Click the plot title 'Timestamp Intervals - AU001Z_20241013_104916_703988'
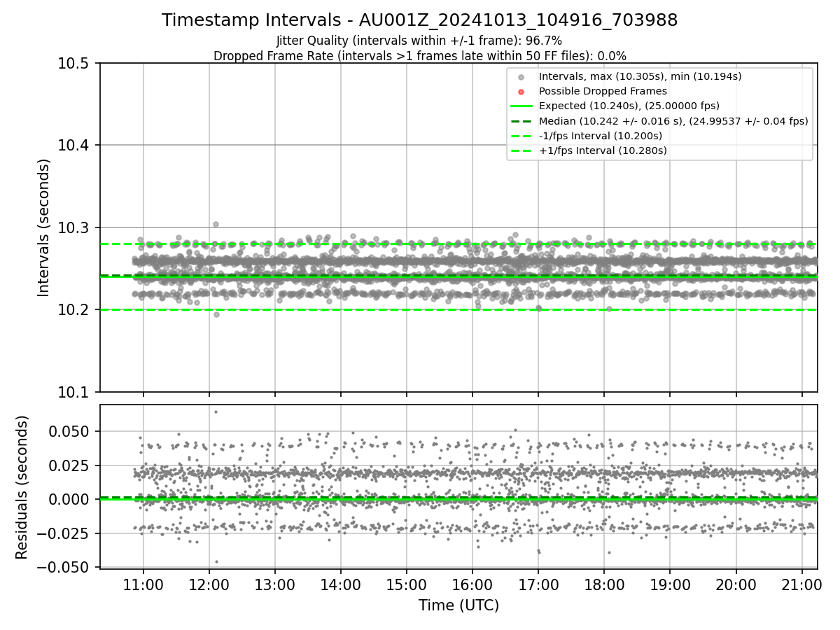Viewport: 840px width, 630px height. coord(419,20)
